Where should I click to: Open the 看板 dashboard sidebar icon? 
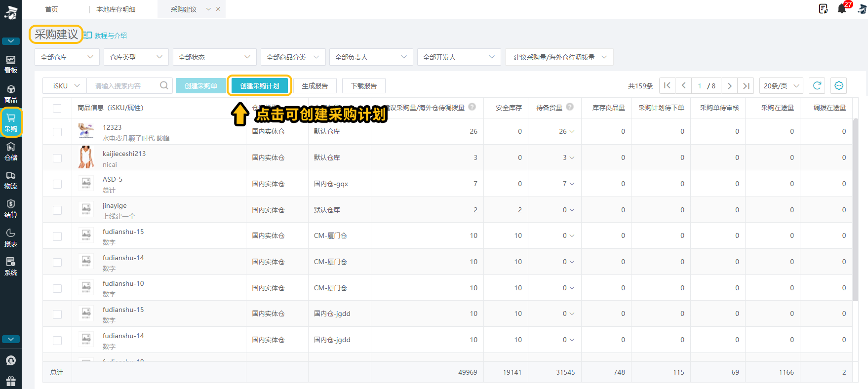(11, 64)
